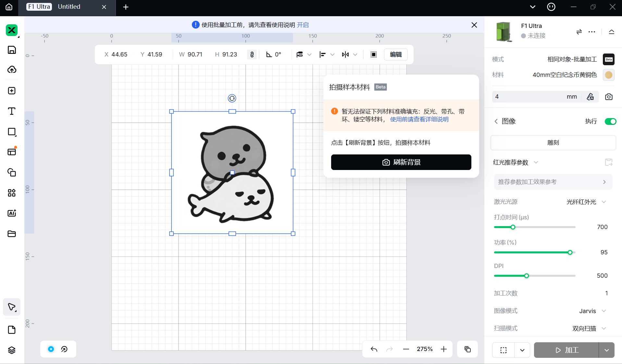Click the 刷新背景 button
This screenshot has width=622, height=364.
401,162
